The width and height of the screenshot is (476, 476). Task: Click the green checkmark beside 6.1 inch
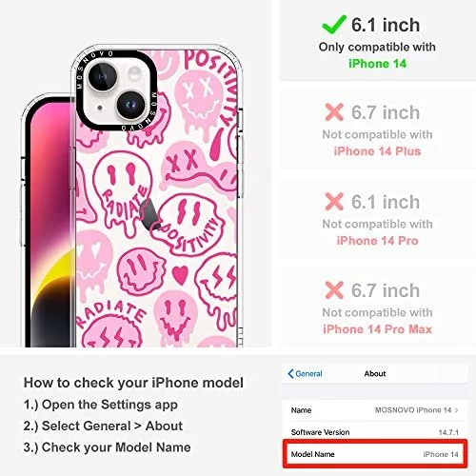334,25
